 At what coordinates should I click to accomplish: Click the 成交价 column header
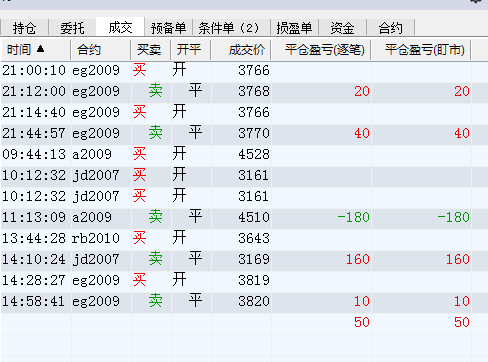coord(241,50)
